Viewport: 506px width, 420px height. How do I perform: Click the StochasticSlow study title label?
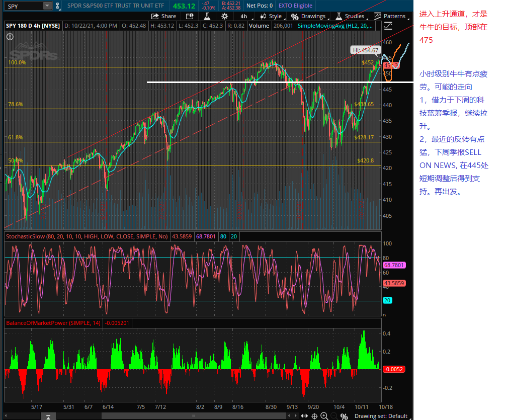(87, 236)
